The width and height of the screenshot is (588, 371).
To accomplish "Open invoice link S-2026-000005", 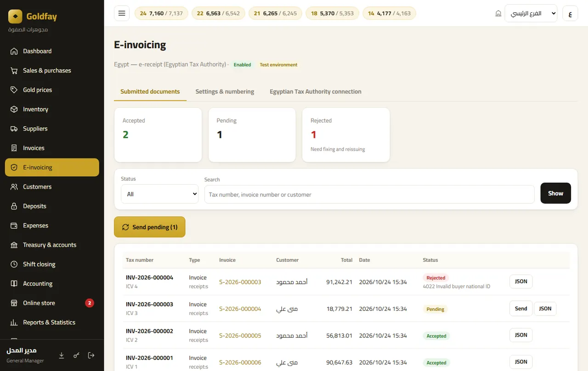I will (x=240, y=336).
